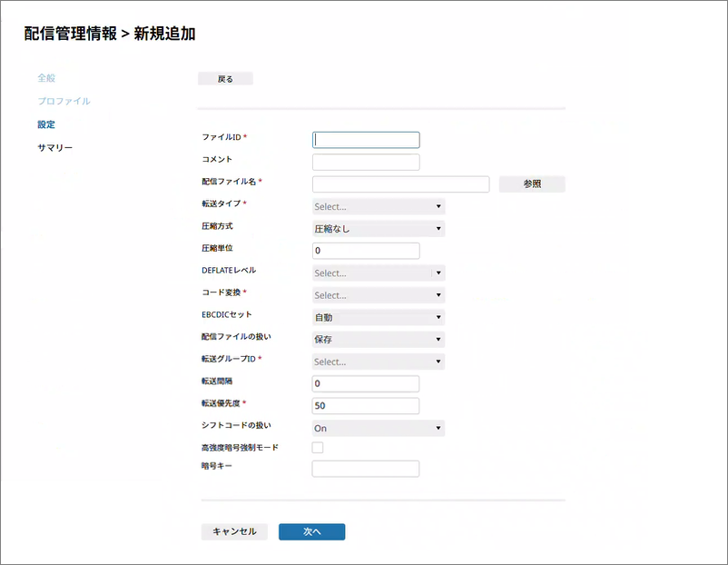Click the 参照 browse button
The image size is (728, 565).
click(532, 184)
